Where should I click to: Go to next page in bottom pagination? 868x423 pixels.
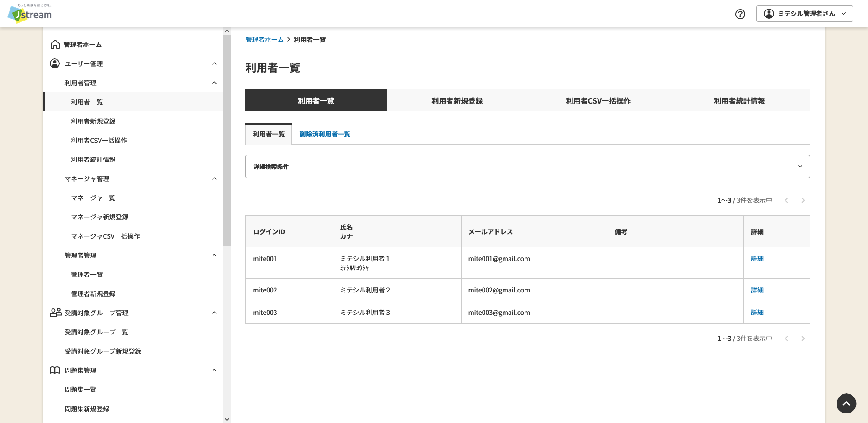tap(802, 339)
